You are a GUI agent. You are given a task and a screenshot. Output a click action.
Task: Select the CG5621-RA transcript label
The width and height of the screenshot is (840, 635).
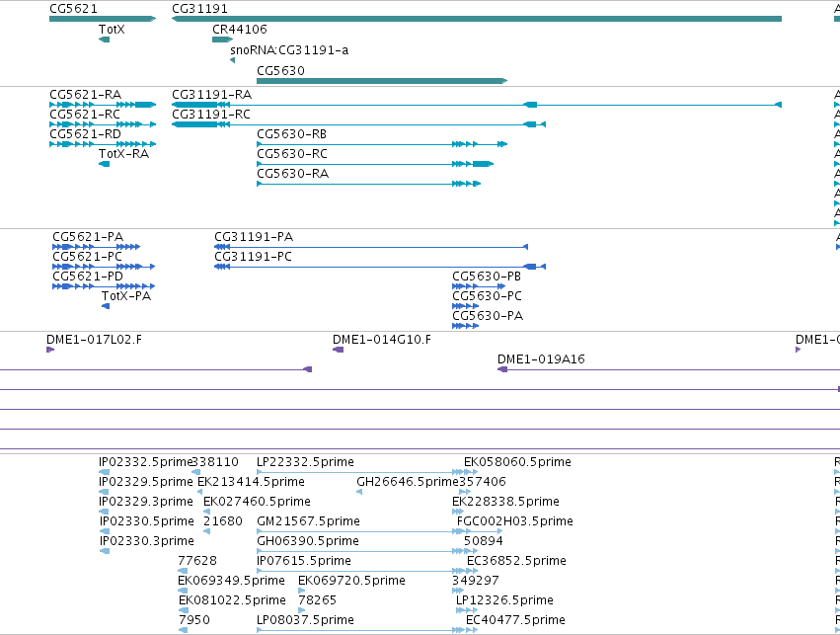click(85, 95)
